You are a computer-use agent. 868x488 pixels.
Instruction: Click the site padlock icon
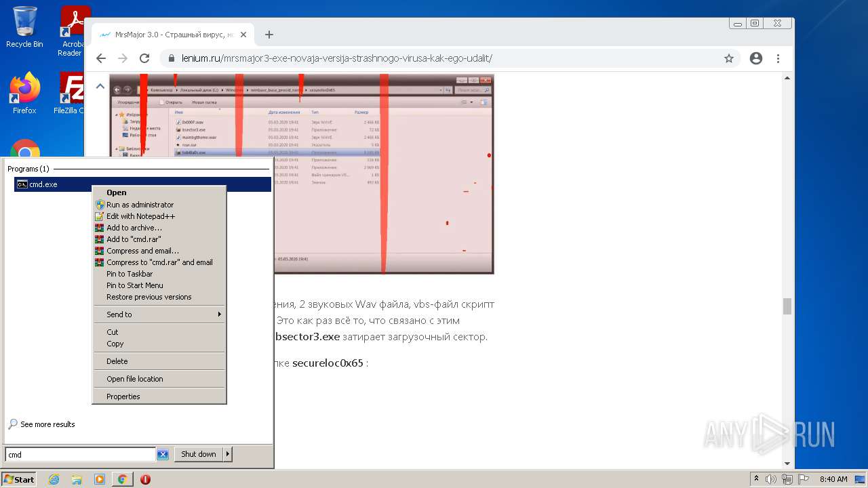pos(171,58)
